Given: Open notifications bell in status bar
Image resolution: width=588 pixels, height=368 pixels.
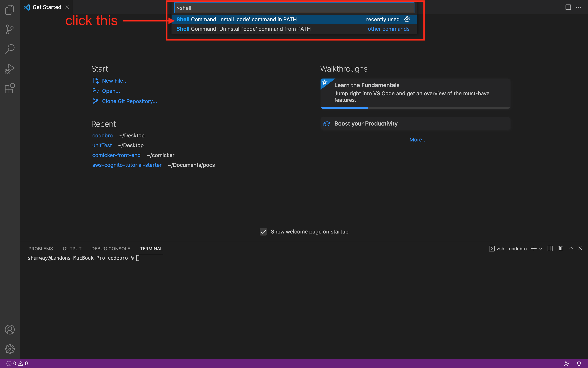Looking at the screenshot, I should click(579, 363).
